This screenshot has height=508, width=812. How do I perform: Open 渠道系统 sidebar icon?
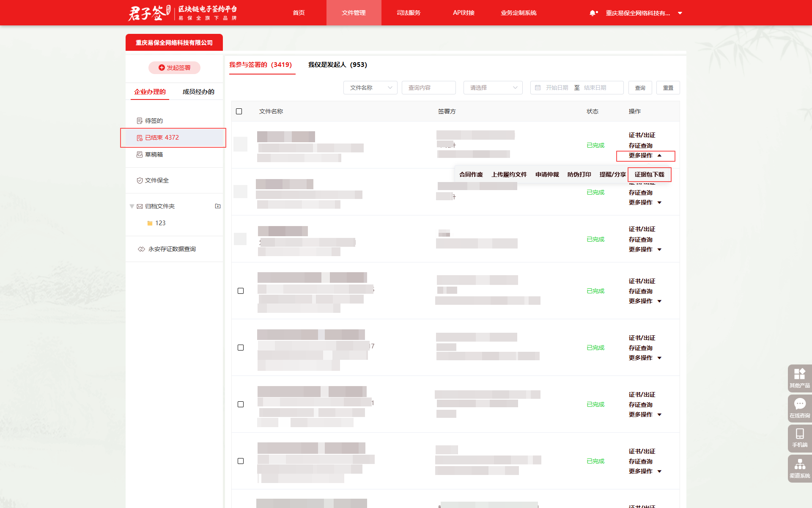pyautogui.click(x=799, y=468)
